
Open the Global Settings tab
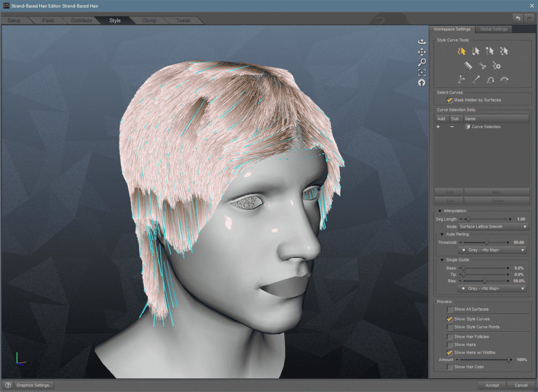pyautogui.click(x=493, y=29)
